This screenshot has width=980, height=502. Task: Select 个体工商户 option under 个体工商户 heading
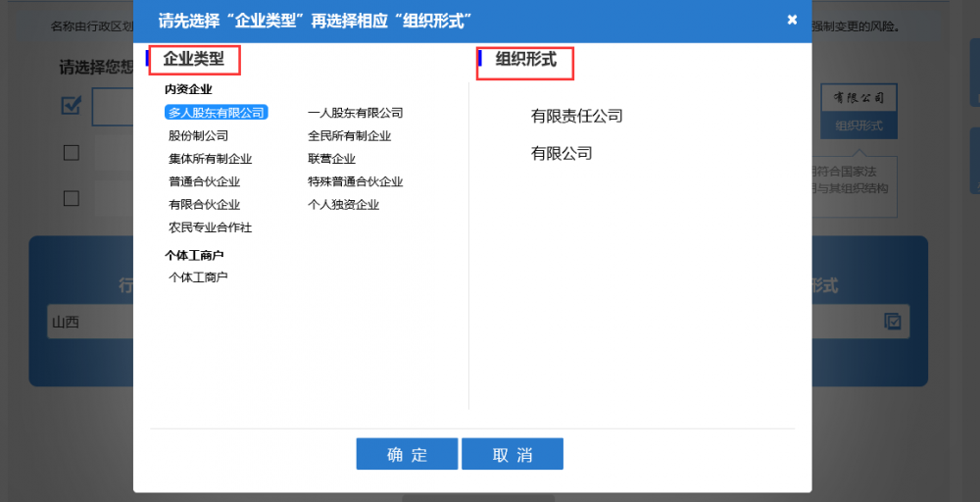click(x=198, y=276)
